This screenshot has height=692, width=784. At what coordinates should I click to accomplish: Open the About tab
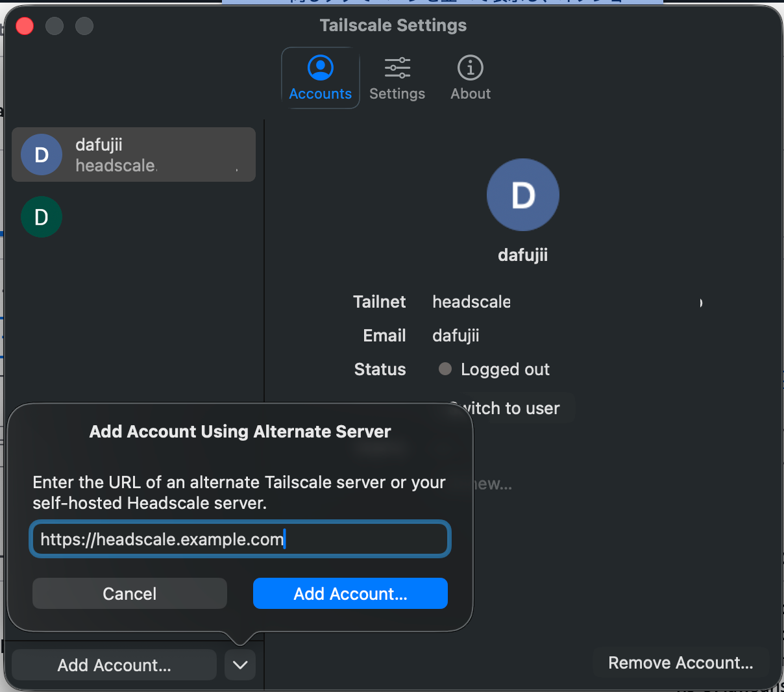click(x=471, y=78)
